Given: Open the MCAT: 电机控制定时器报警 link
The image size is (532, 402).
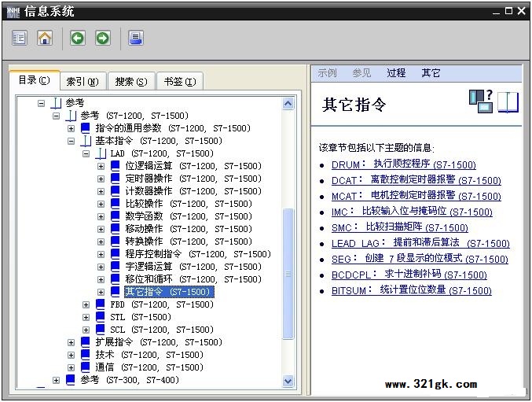Looking at the screenshot, I should 416,196.
